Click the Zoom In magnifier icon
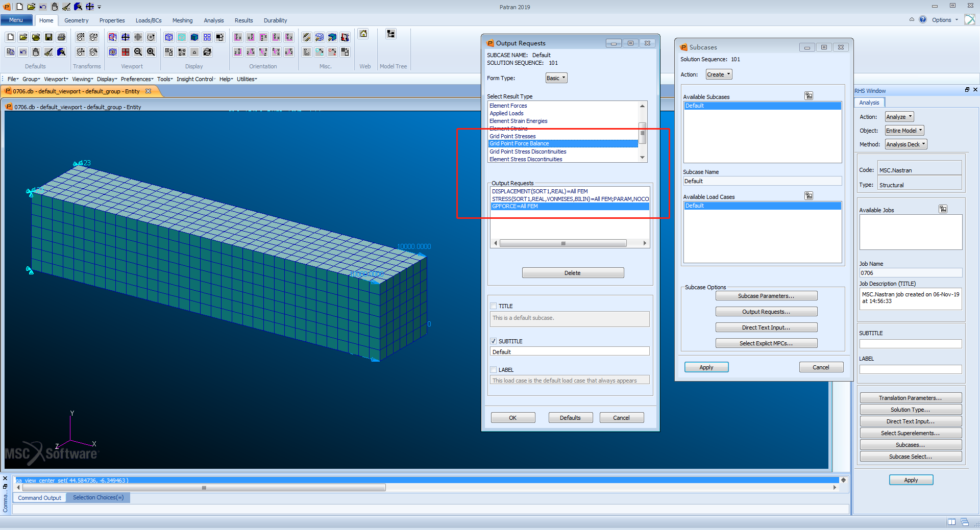Image resolution: width=980 pixels, height=530 pixels. [151, 52]
